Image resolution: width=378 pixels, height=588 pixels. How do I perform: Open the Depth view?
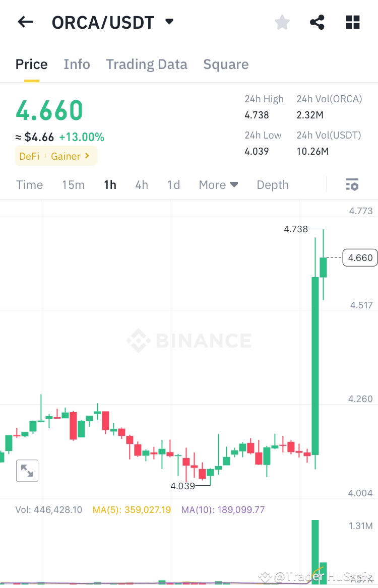pos(272,184)
